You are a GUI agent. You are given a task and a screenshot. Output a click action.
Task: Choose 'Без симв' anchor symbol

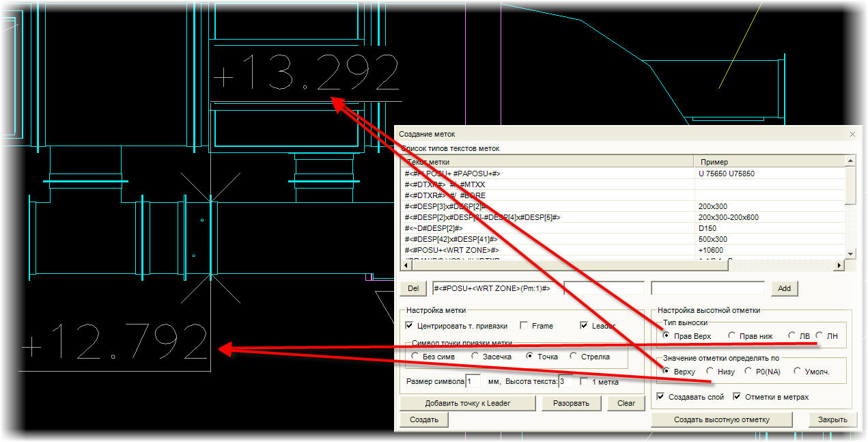click(x=415, y=357)
